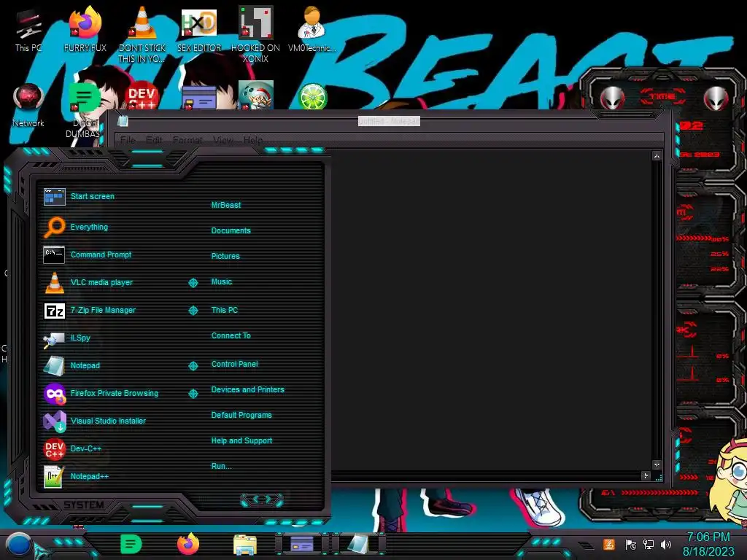The width and height of the screenshot is (747, 560).
Task: Click the orange Java tray icon
Action: pyautogui.click(x=609, y=544)
